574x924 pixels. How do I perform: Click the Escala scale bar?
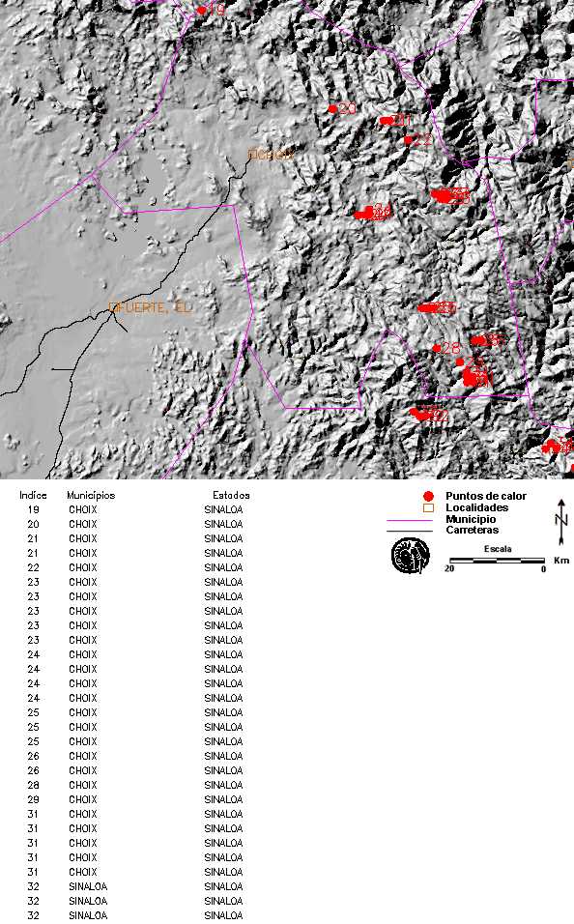pos(497,561)
